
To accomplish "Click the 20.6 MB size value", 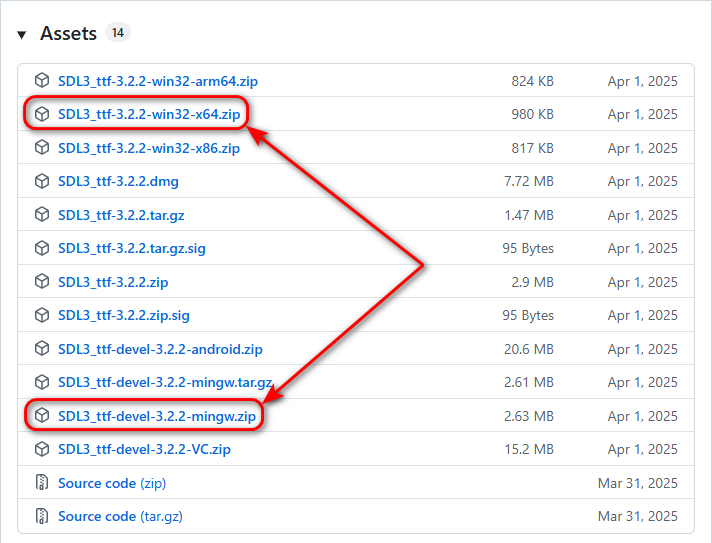I will pyautogui.click(x=529, y=349).
